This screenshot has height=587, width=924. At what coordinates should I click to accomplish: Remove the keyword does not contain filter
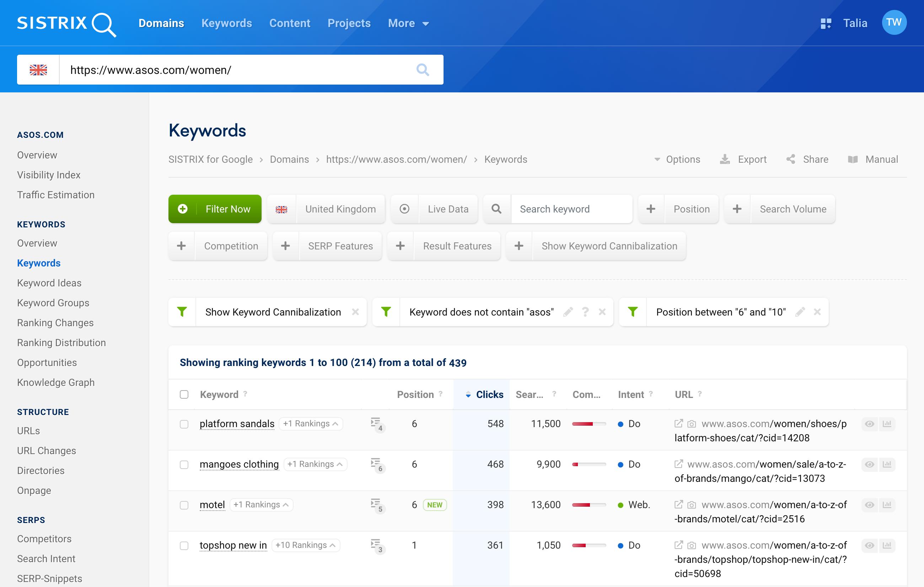coord(601,312)
